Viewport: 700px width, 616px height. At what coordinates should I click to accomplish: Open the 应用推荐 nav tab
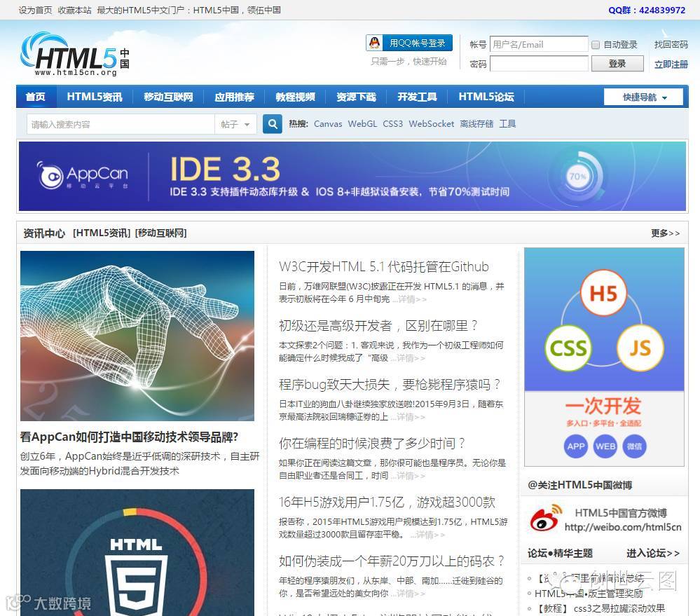click(x=234, y=97)
